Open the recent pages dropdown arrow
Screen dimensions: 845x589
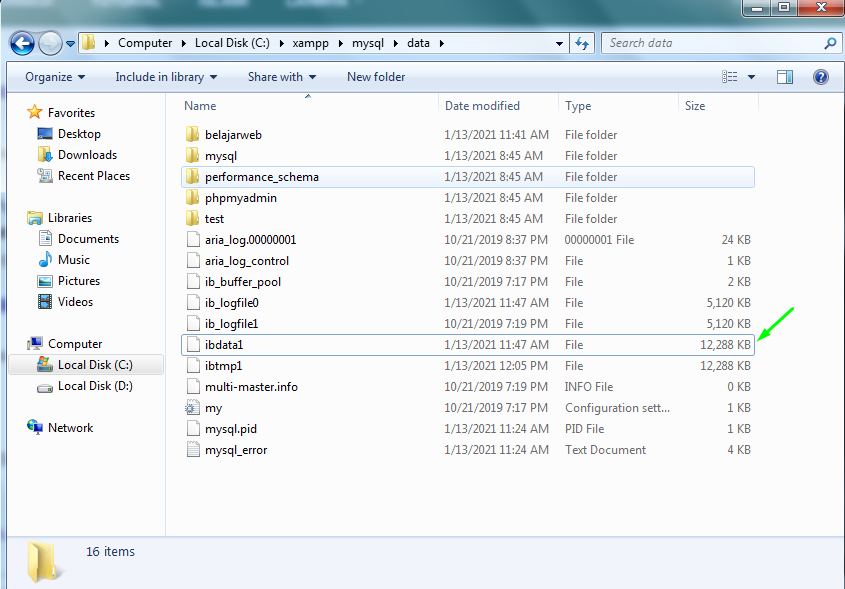pyautogui.click(x=71, y=44)
